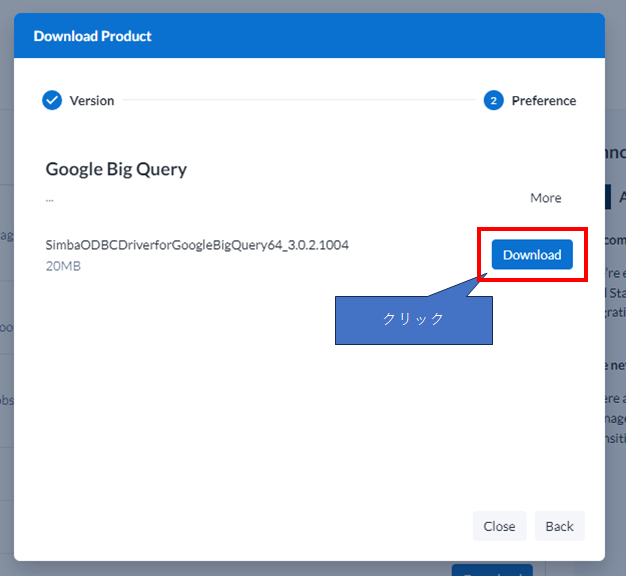Select the Version step label
This screenshot has height=576, width=626.
pos(92,100)
